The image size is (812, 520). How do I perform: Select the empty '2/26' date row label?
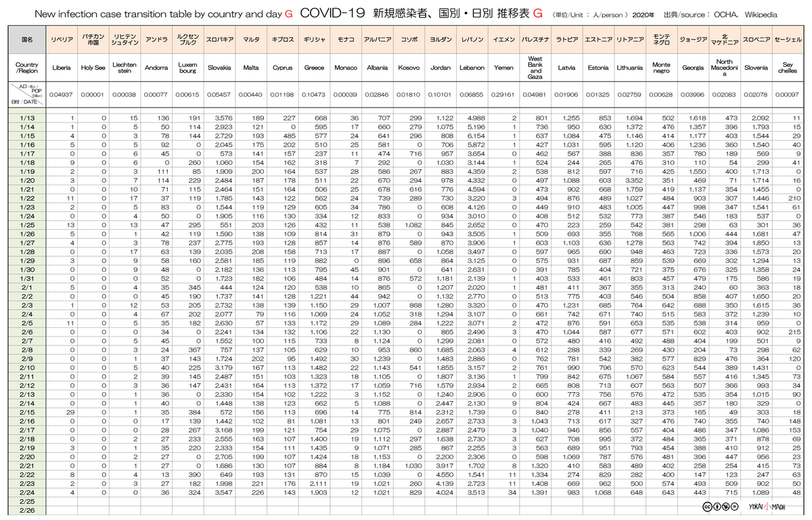click(26, 511)
